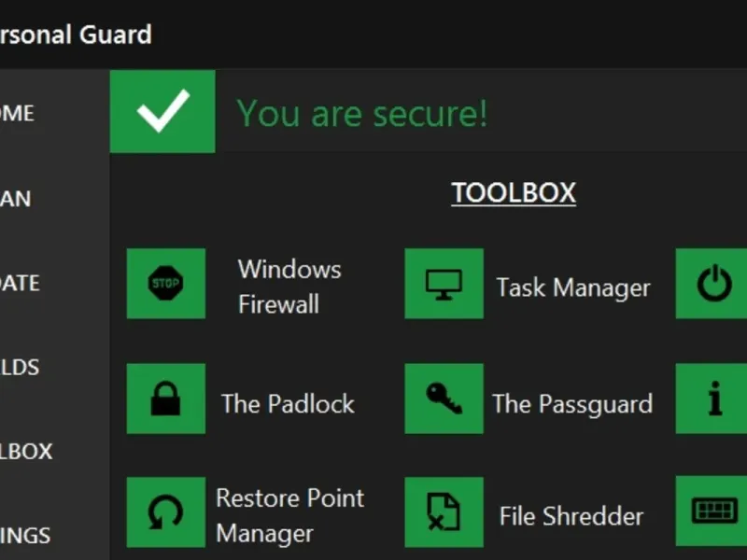Click the Task Manager text label
This screenshot has height=560, width=747.
(572, 287)
